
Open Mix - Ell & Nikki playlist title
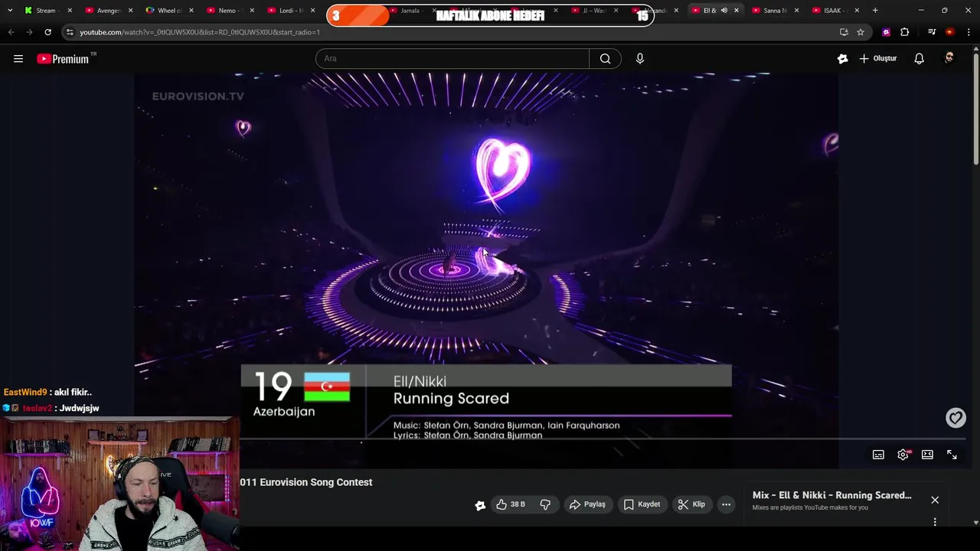(x=831, y=495)
